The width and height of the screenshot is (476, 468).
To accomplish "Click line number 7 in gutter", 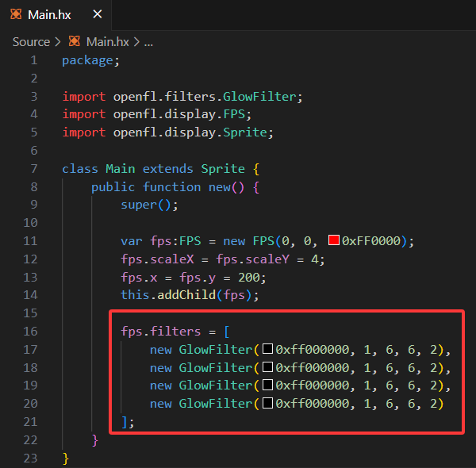I will coord(34,168).
